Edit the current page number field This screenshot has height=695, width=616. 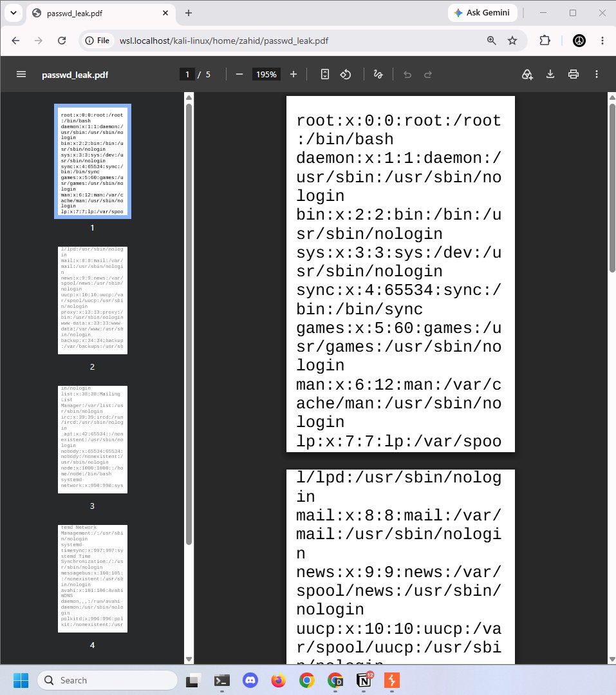tap(187, 75)
